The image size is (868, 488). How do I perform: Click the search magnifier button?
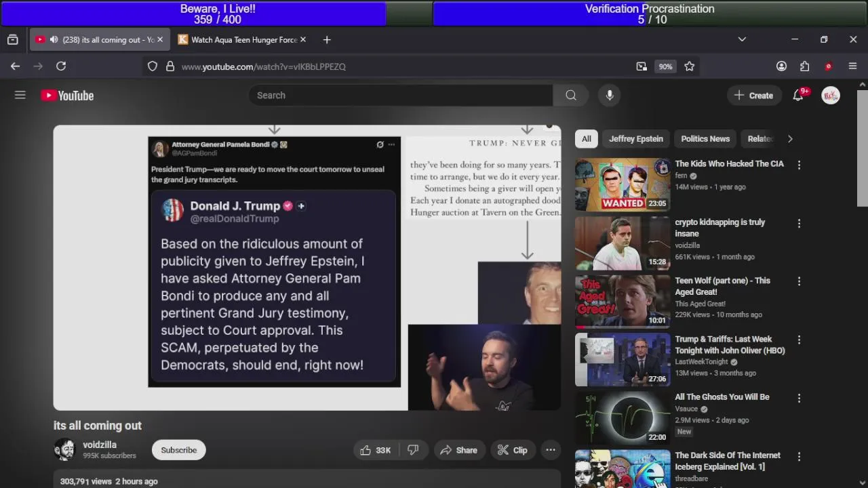click(571, 96)
